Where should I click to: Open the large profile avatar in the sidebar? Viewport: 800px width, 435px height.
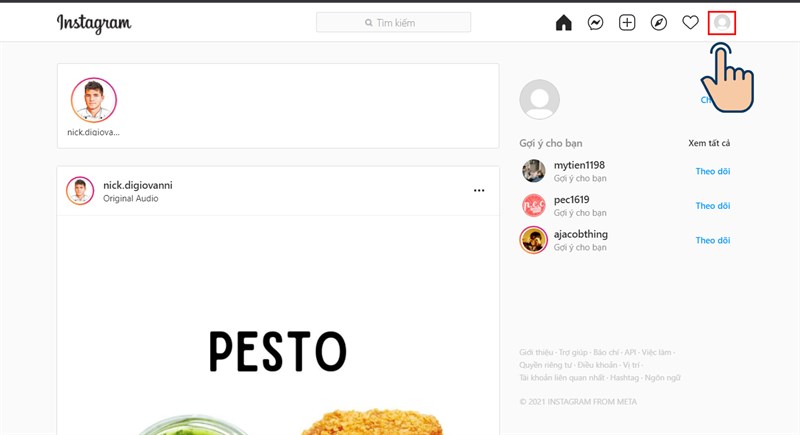tap(539, 99)
